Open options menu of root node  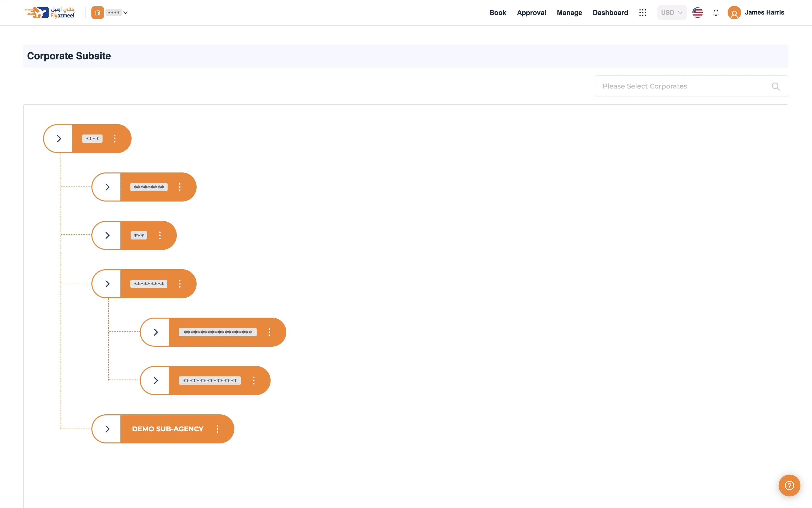[x=115, y=139]
